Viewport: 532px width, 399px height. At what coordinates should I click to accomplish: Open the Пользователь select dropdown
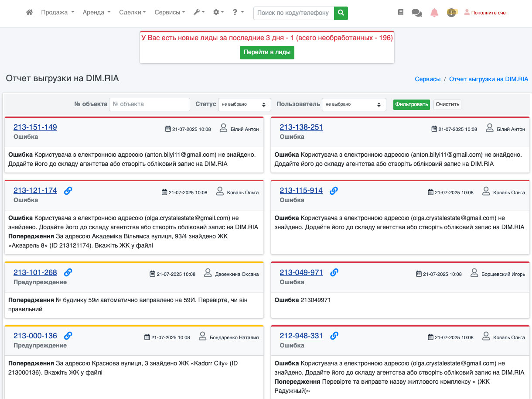[354, 105]
